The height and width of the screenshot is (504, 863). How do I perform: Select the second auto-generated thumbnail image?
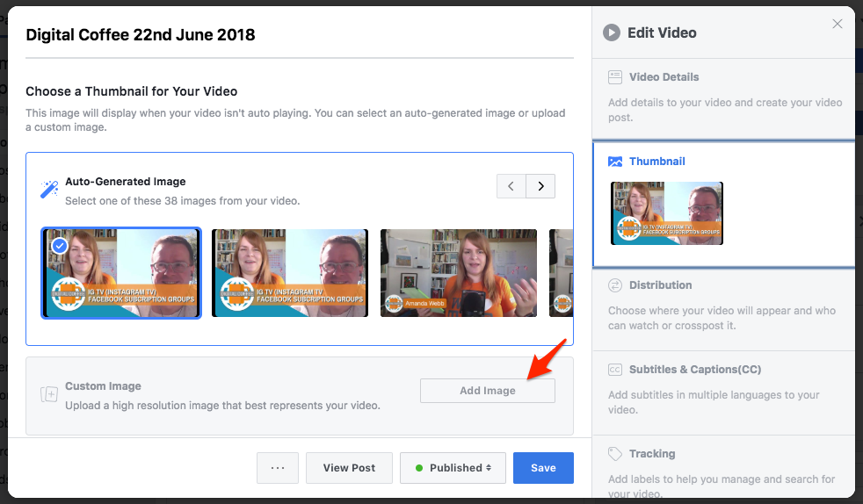(x=290, y=273)
